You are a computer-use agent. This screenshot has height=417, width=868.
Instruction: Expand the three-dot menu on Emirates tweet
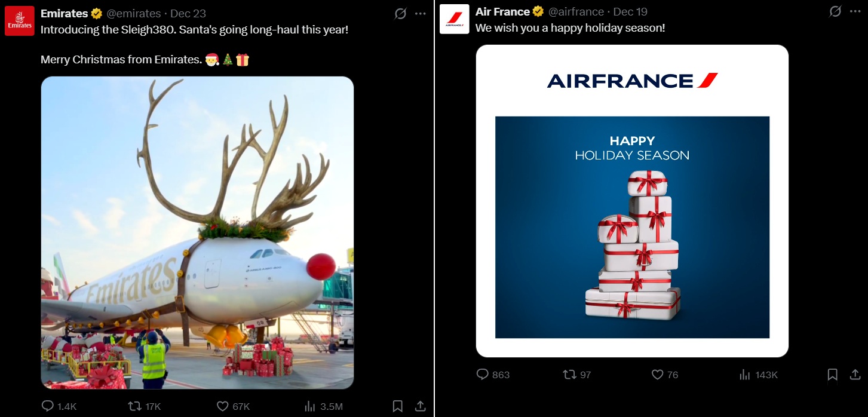421,13
